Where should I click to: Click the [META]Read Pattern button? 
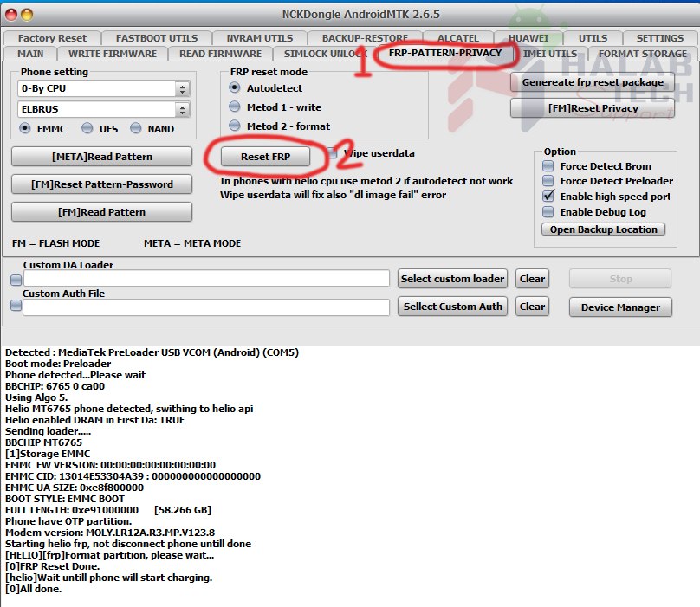tap(101, 157)
